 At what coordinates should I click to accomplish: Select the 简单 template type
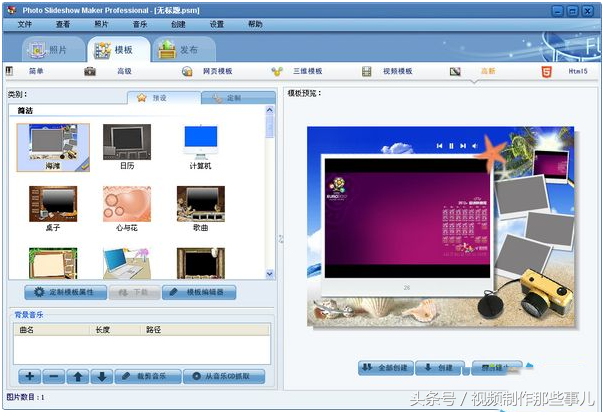(36, 71)
